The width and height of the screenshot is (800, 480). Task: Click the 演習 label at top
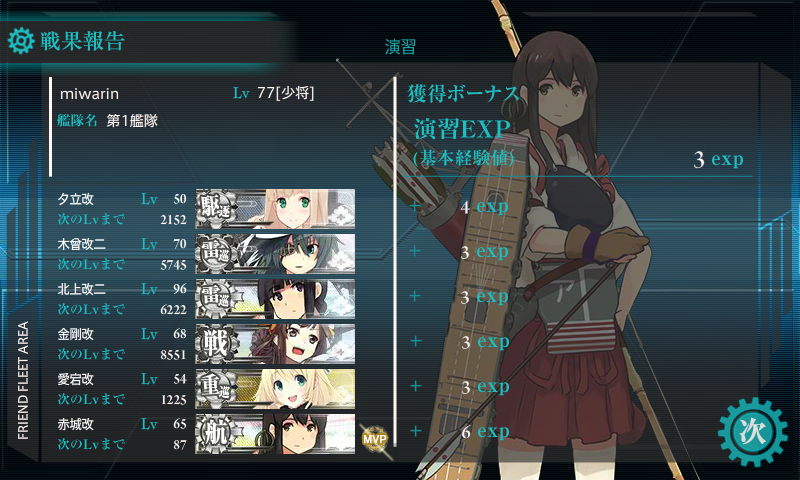point(400,46)
